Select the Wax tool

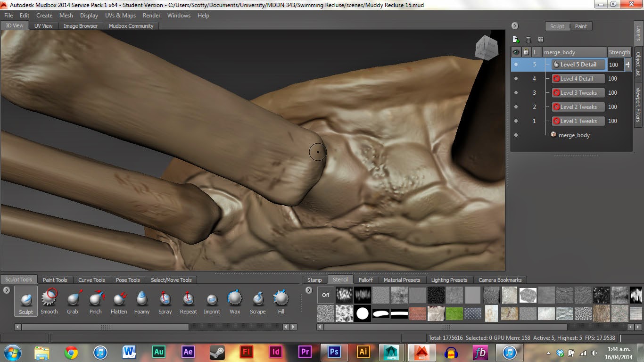235,301
